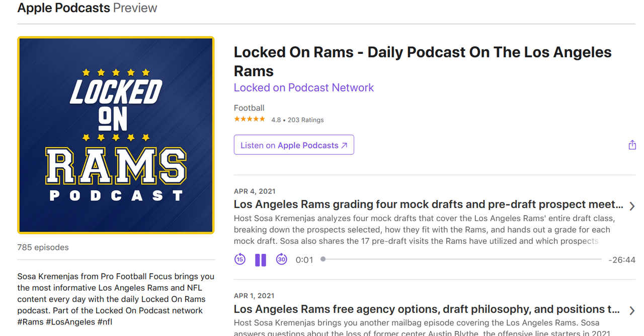644x336 pixels.
Task: Open the free agency options episode title
Action: [x=427, y=309]
